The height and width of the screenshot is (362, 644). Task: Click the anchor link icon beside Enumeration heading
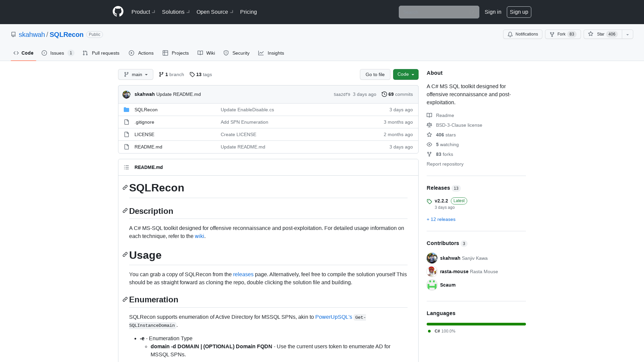tap(125, 299)
